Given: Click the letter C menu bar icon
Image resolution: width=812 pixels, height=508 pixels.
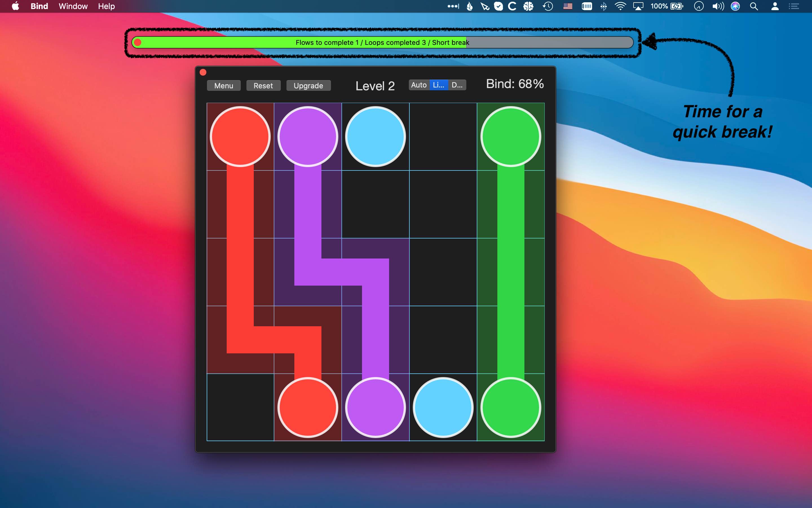Looking at the screenshot, I should pyautogui.click(x=512, y=6).
